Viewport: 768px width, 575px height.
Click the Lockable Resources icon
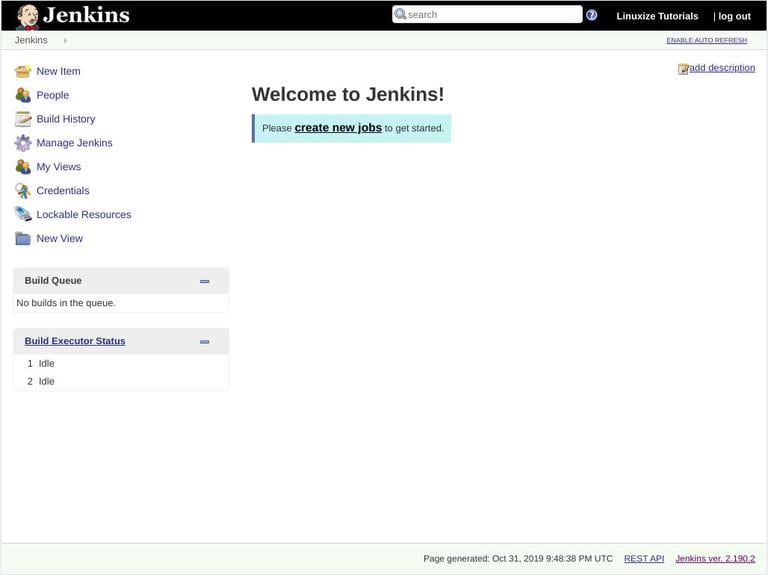pos(23,214)
